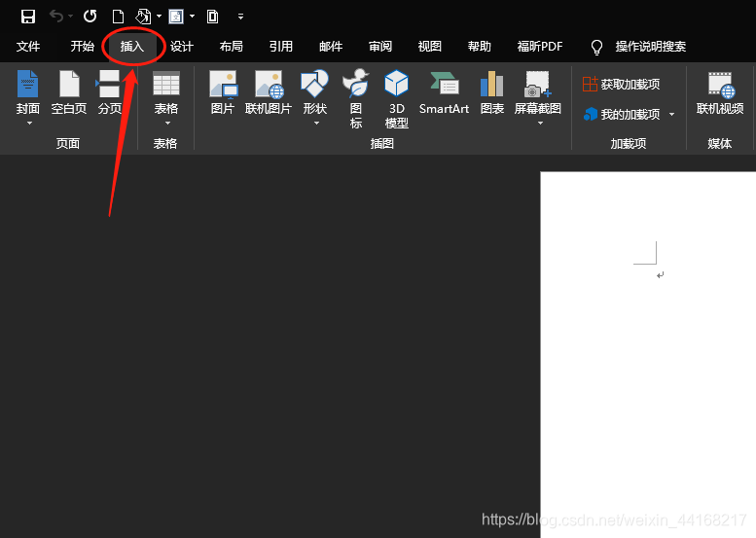The height and width of the screenshot is (538, 756).
Task: Switch to the 设计 tab
Action: pos(182,47)
